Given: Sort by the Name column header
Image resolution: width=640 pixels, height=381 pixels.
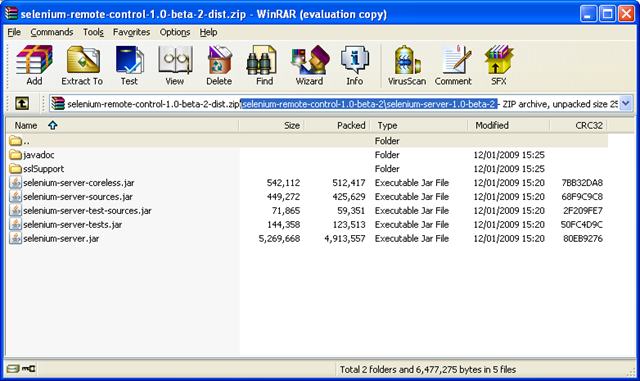Looking at the screenshot, I should (x=122, y=125).
